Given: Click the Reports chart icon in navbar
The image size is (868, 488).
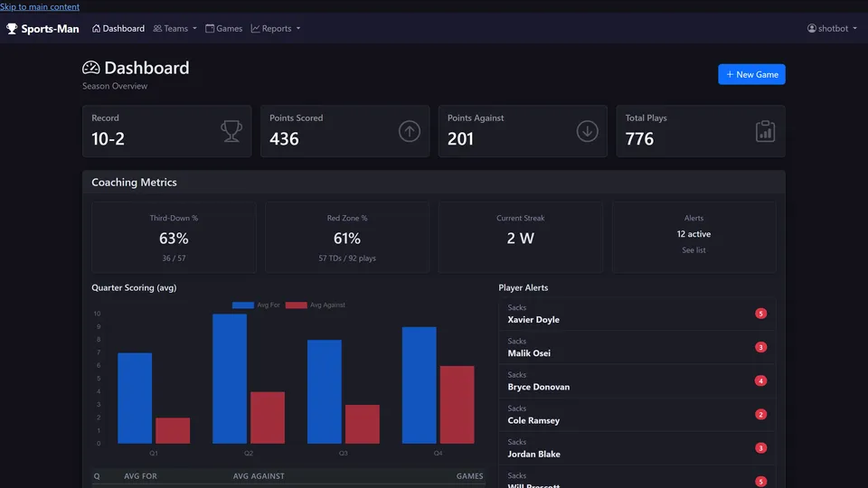Looking at the screenshot, I should point(255,28).
